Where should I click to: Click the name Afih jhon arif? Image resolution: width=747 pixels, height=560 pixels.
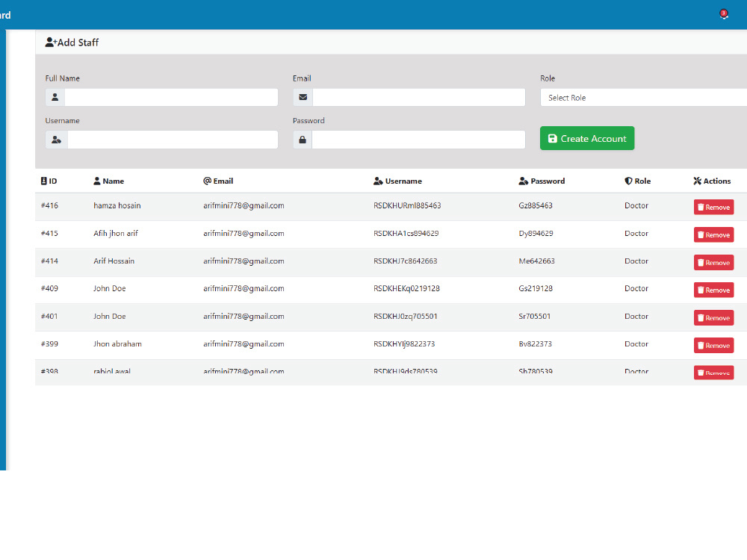tap(116, 233)
